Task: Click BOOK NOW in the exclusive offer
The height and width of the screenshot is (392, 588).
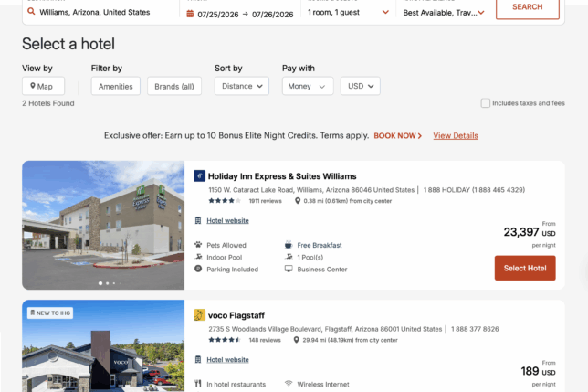Action: coord(398,136)
